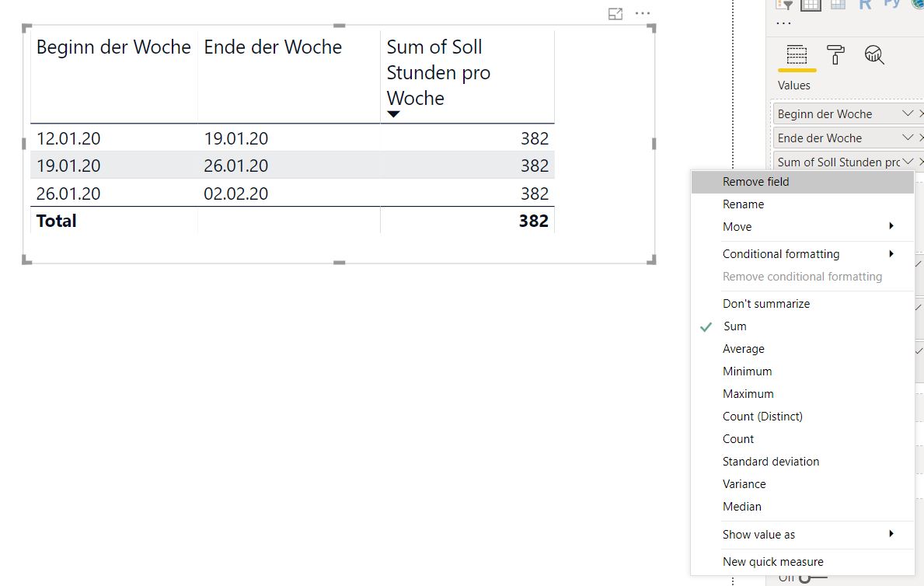Select the R script visual icon
This screenshot has width=924, height=586.
pos(865,5)
